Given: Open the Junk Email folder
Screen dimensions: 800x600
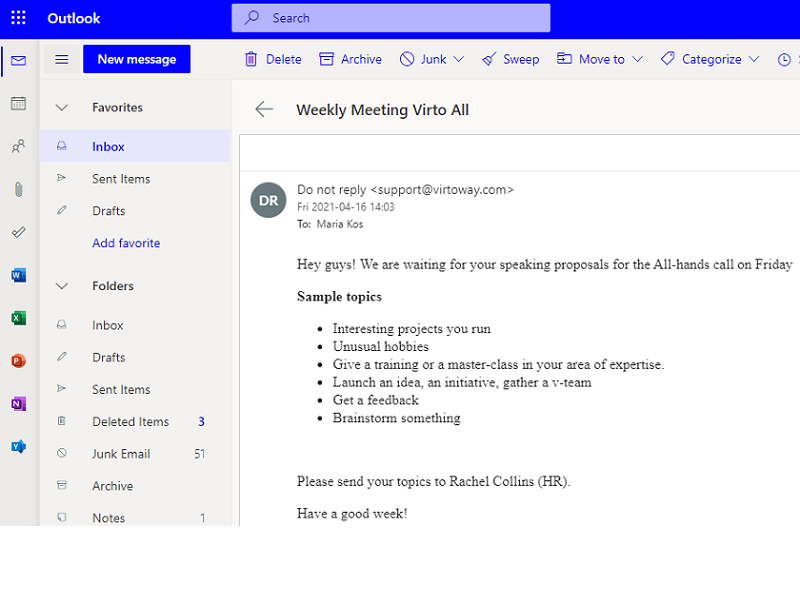Looking at the screenshot, I should (x=119, y=453).
